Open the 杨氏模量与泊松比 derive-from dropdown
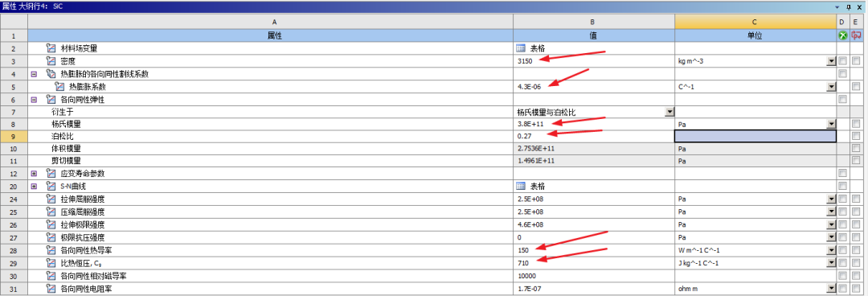 [669, 112]
